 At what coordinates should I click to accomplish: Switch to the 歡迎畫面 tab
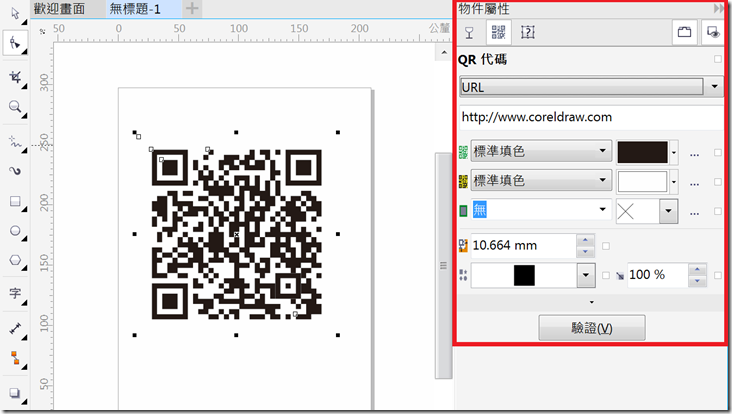pos(59,8)
